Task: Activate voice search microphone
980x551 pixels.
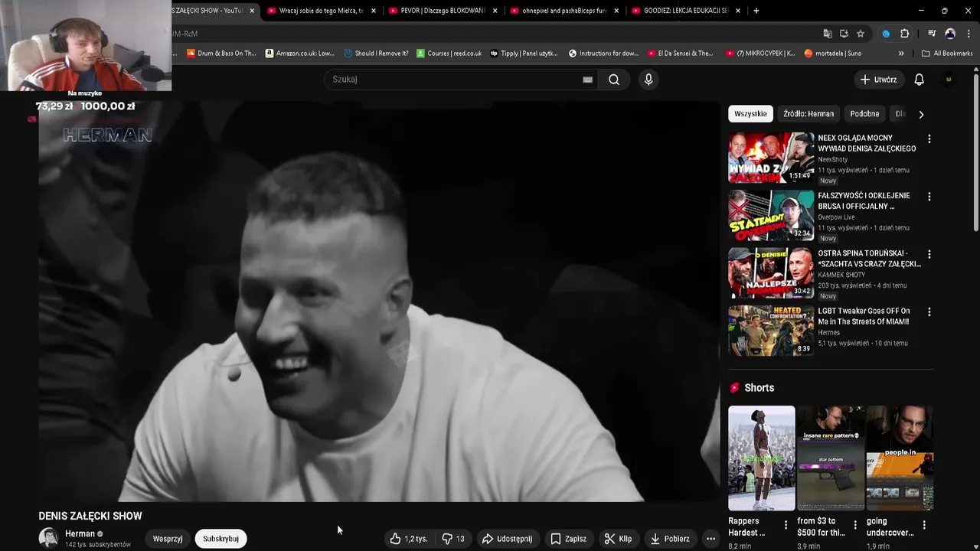Action: coord(648,80)
